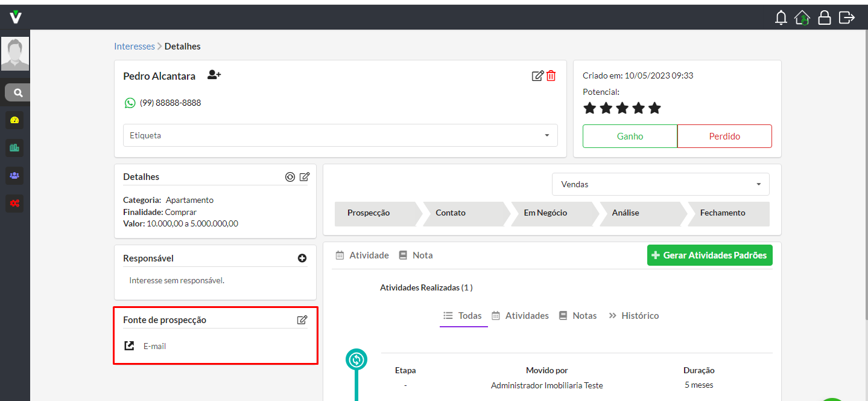Click the circular sync icon in Detalhes
The image size is (868, 401).
(290, 177)
